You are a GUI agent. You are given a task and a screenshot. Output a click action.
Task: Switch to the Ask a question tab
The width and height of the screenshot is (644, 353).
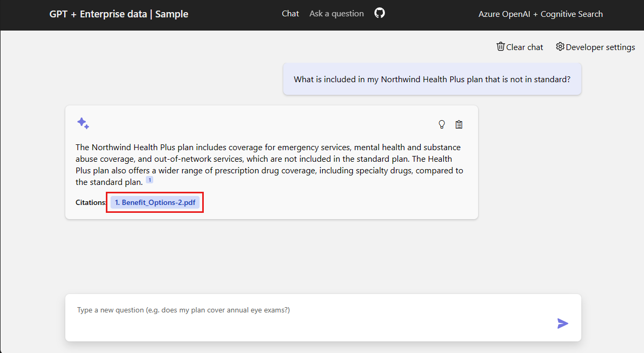(336, 14)
